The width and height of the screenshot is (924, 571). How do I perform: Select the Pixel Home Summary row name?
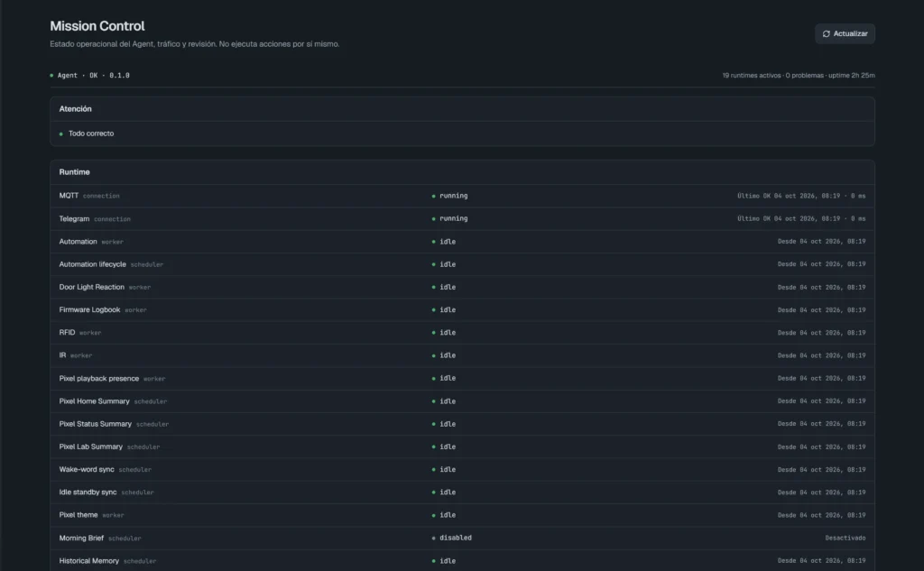pyautogui.click(x=94, y=401)
